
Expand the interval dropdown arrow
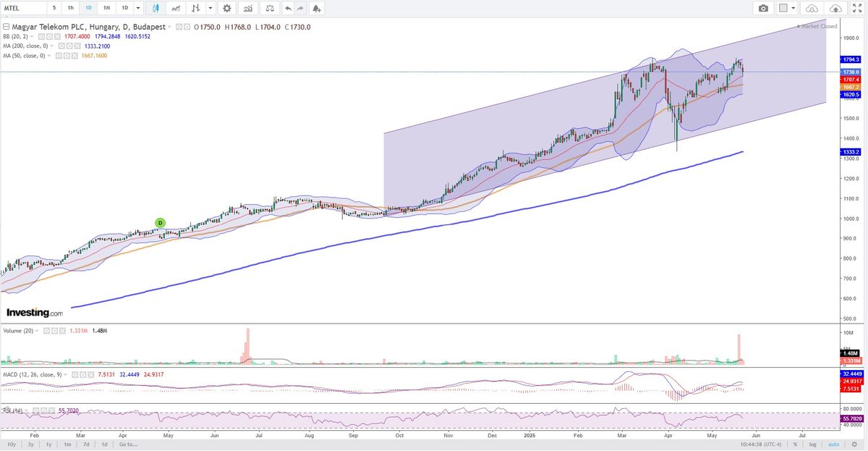point(137,8)
